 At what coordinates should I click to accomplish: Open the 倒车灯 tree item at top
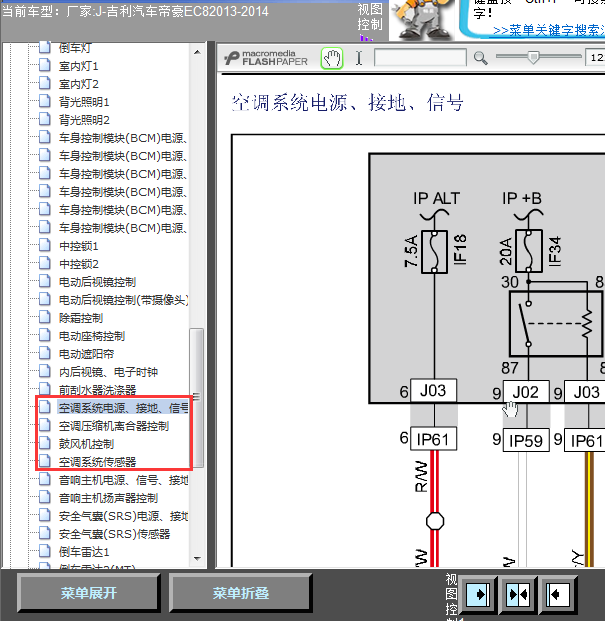coord(75,48)
